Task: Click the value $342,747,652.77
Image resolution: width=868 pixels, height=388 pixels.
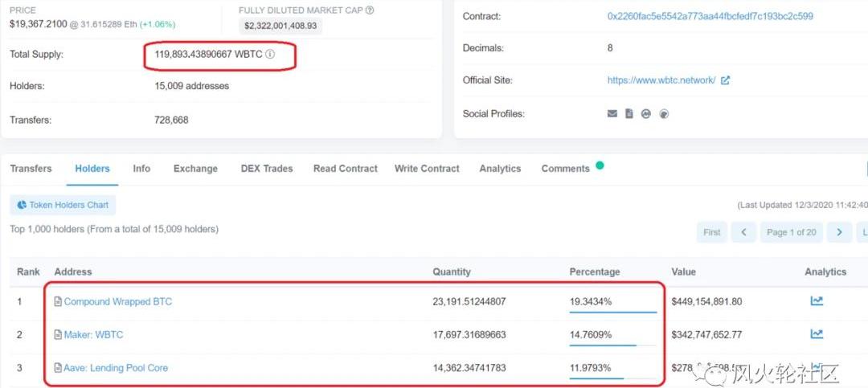Action: pyautogui.click(x=707, y=335)
